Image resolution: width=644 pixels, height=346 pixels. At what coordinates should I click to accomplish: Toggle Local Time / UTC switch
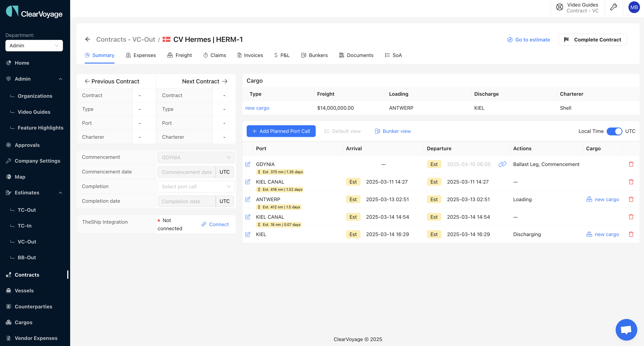pyautogui.click(x=614, y=131)
